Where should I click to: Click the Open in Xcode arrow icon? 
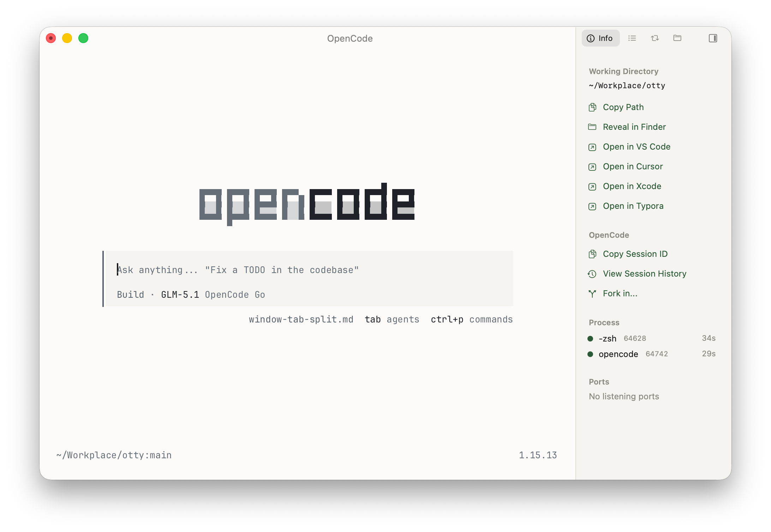(592, 187)
